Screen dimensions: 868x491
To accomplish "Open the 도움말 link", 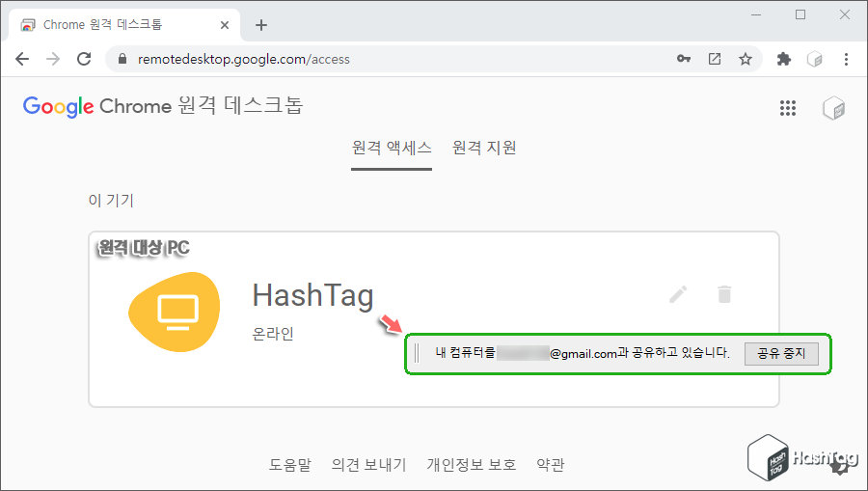I will click(x=290, y=464).
